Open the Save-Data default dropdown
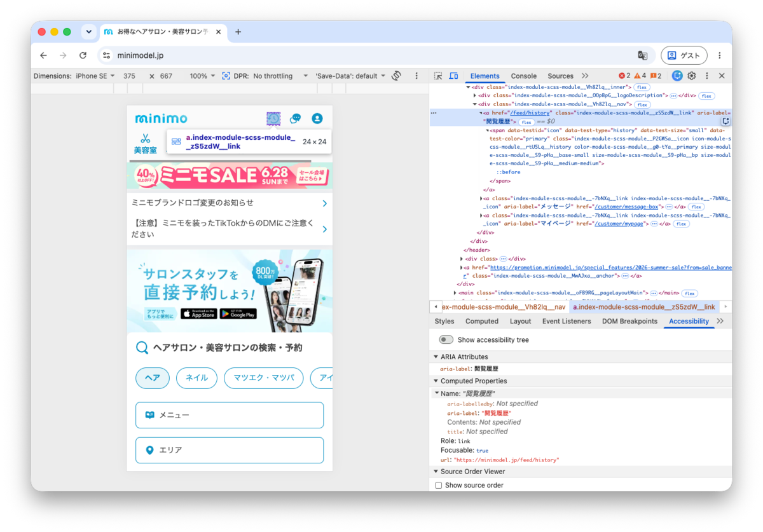The width and height of the screenshot is (763, 532). click(x=350, y=76)
